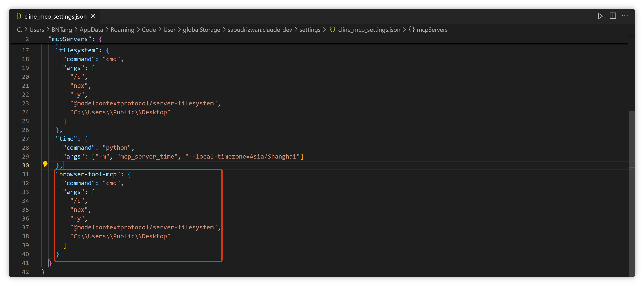
Task: Click the "browser-tool-mcp" key text
Action: (x=88, y=174)
